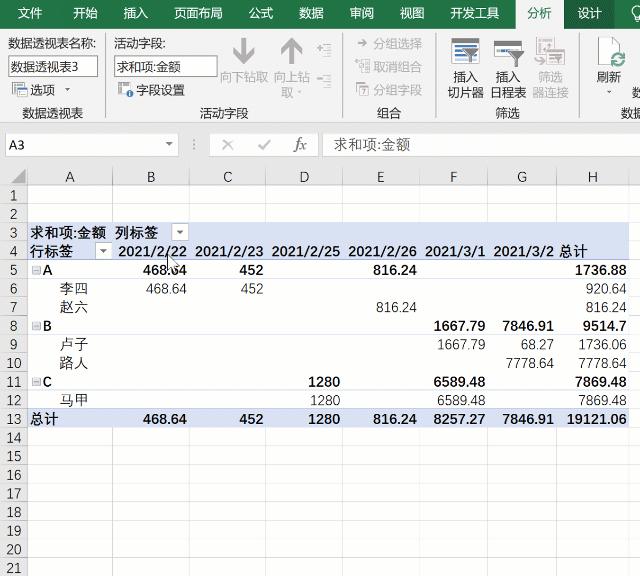
Task: Switch to the 数据 tab
Action: 311,13
